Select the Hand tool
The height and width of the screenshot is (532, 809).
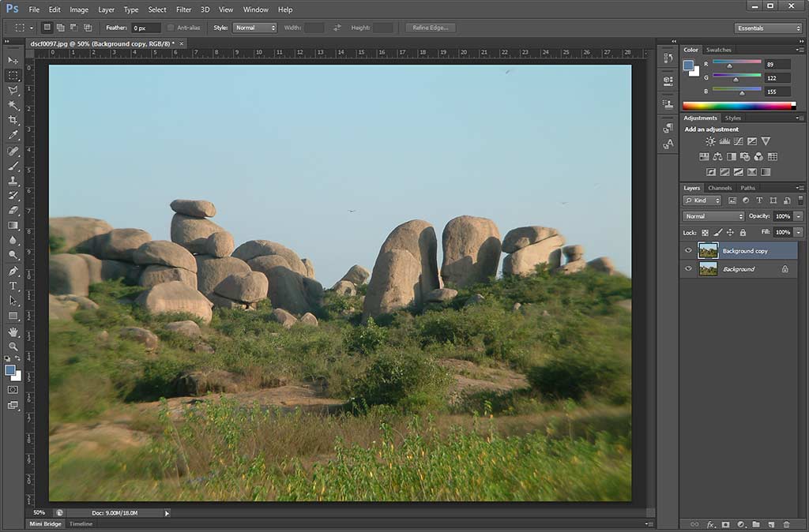point(13,332)
